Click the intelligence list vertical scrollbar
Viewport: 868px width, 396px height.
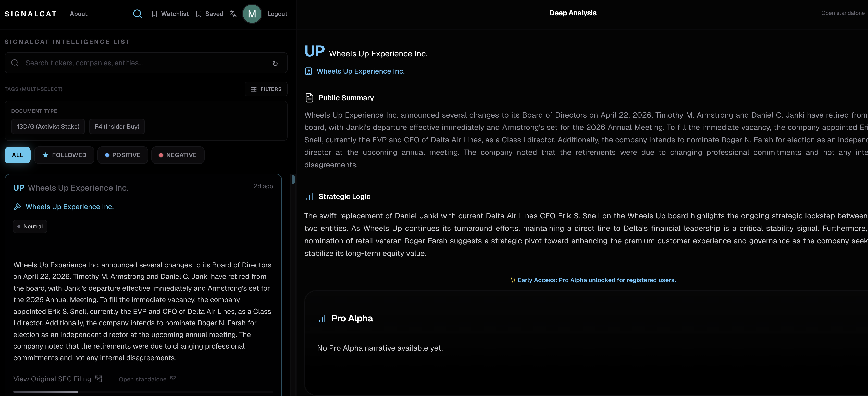pos(293,180)
